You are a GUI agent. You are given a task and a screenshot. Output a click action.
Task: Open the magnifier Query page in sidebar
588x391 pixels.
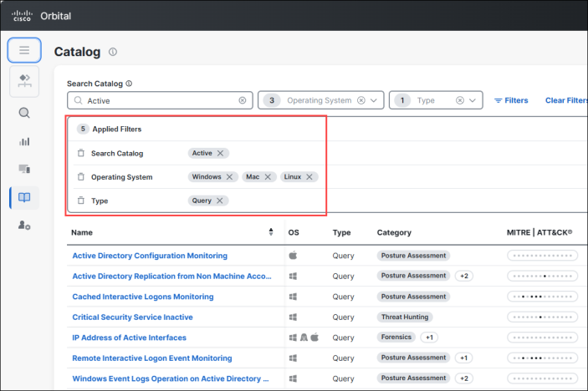coord(24,113)
